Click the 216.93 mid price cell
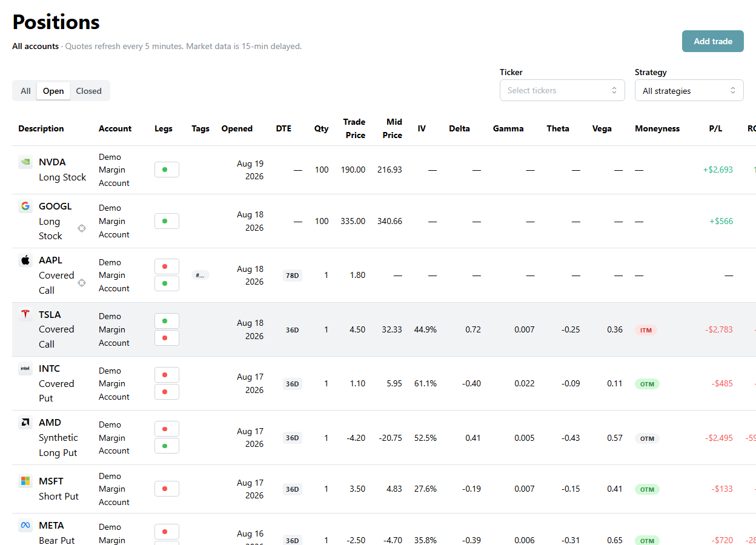756x545 pixels. [x=390, y=170]
